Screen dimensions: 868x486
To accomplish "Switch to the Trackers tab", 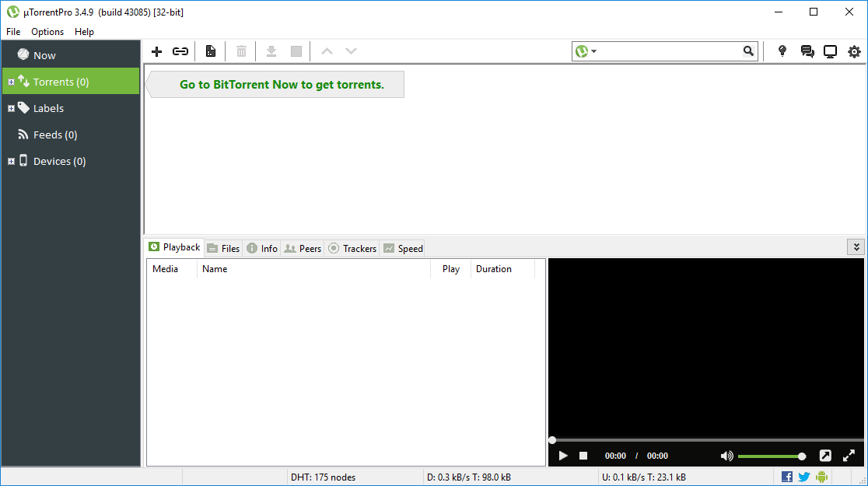I will click(x=352, y=249).
